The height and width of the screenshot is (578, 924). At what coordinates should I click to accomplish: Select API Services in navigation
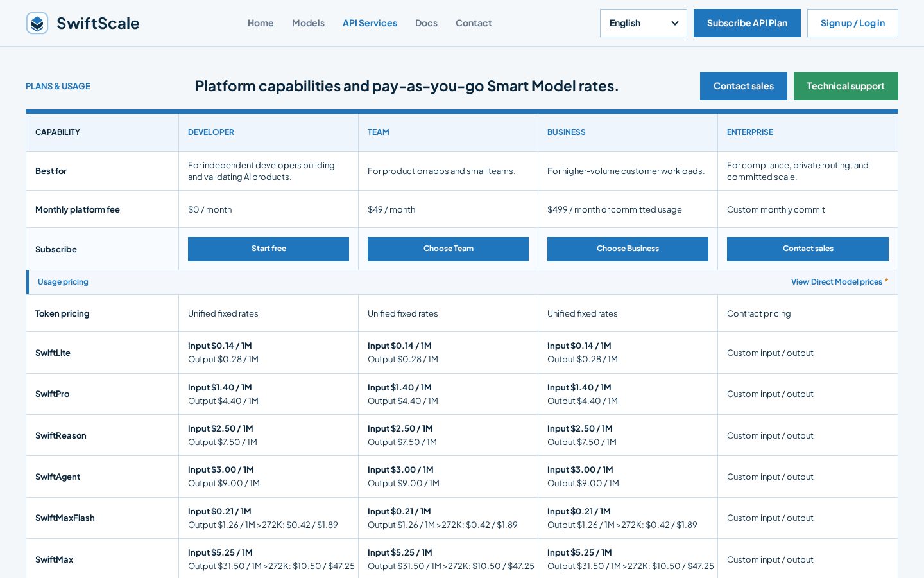click(x=370, y=23)
